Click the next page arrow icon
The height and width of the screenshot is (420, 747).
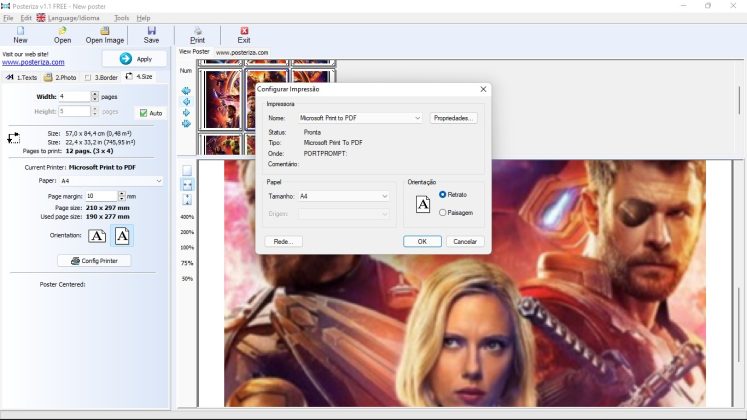click(186, 112)
